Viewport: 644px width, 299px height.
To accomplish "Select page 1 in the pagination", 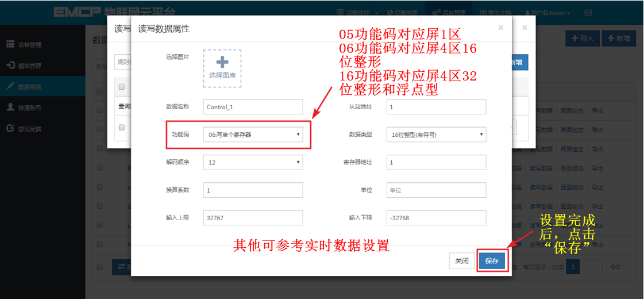I will pos(573,266).
